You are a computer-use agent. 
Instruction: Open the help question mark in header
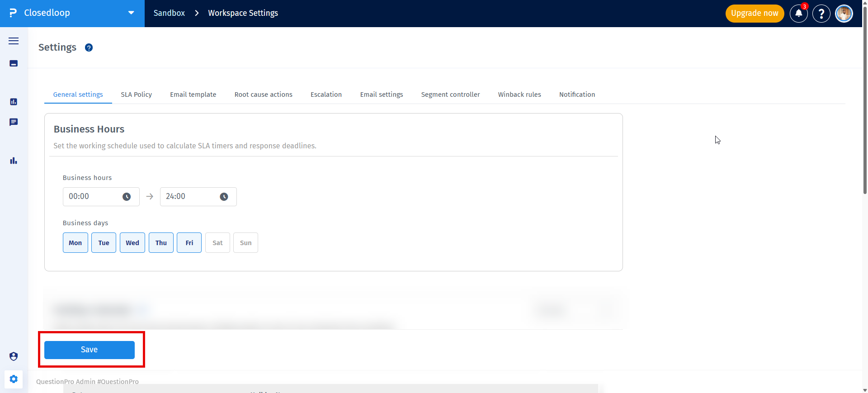point(821,13)
